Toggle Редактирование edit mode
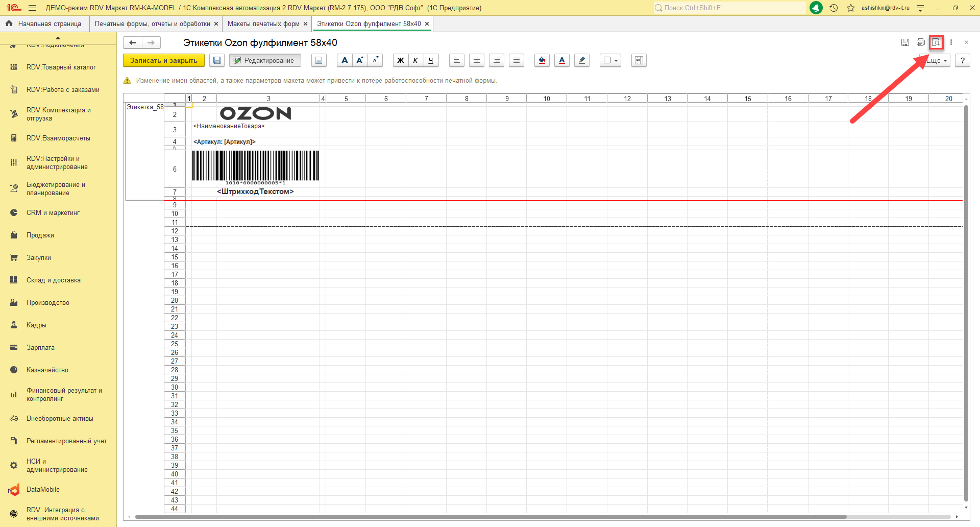 pos(265,60)
